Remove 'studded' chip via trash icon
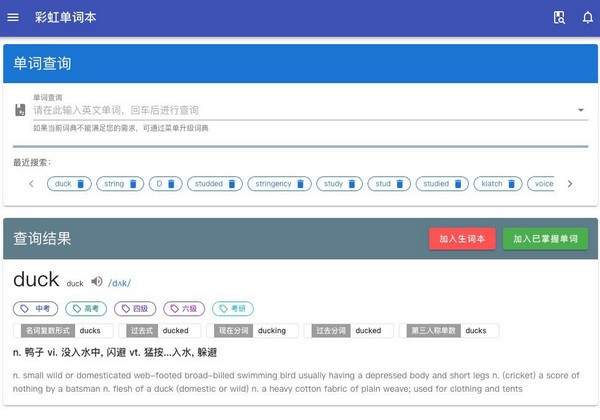600x420 pixels. [x=232, y=184]
